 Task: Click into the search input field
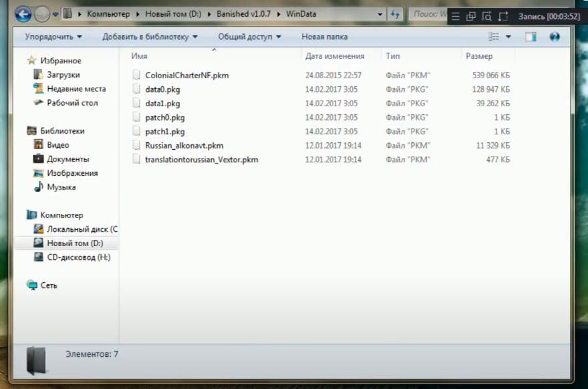pyautogui.click(x=428, y=13)
